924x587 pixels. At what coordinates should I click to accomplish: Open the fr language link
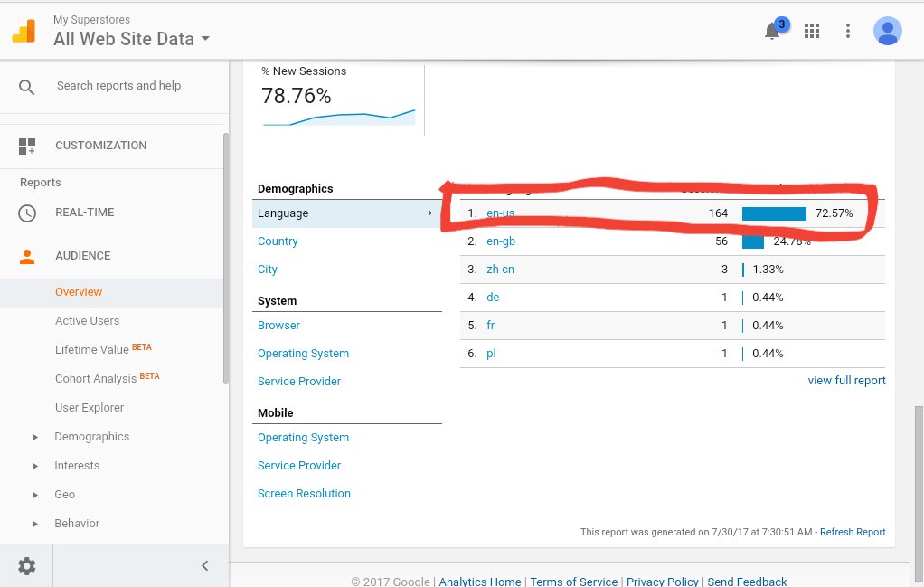click(x=490, y=326)
